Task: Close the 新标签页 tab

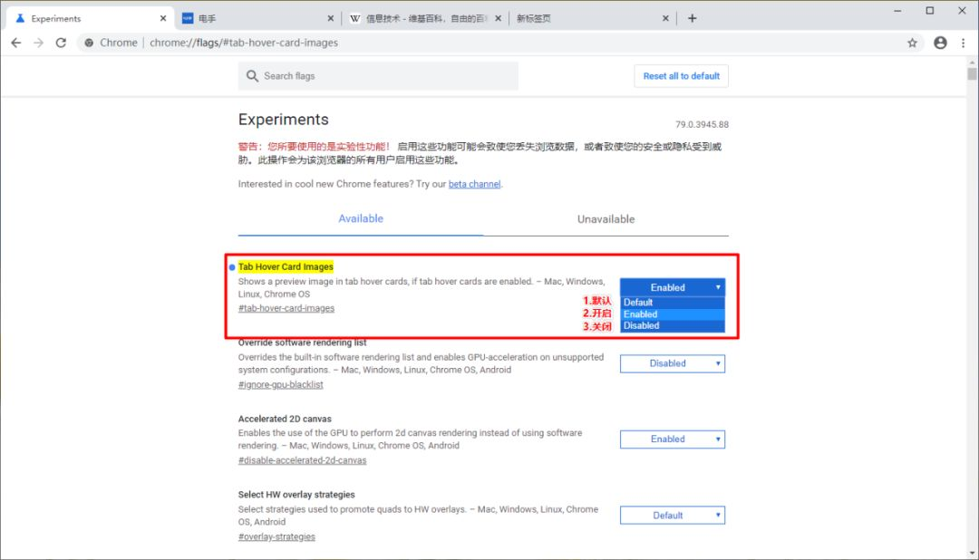Action: 665,18
